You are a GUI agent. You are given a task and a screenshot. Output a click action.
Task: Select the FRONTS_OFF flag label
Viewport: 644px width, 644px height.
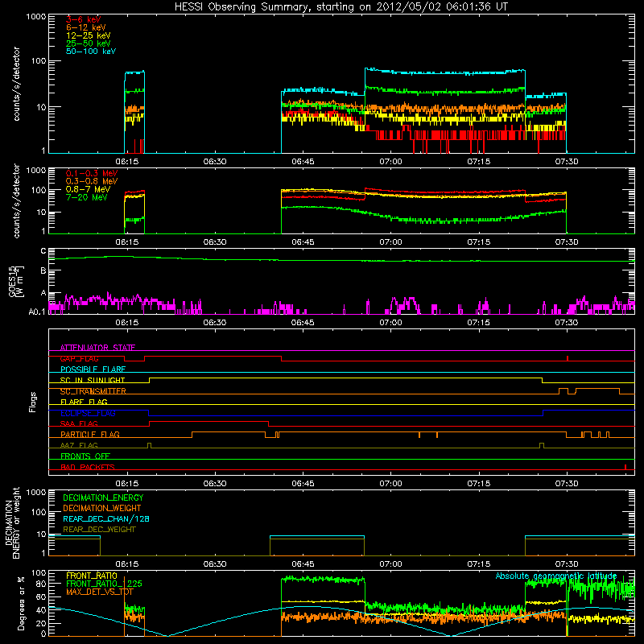coord(85,456)
